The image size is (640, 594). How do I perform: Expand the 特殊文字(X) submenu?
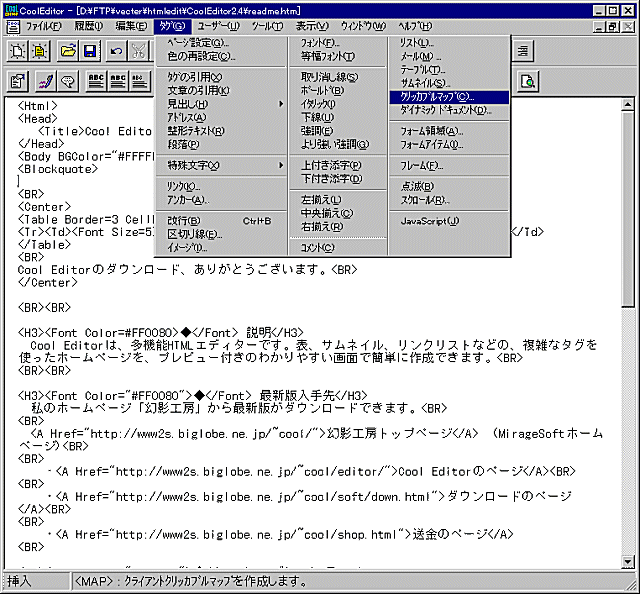221,165
